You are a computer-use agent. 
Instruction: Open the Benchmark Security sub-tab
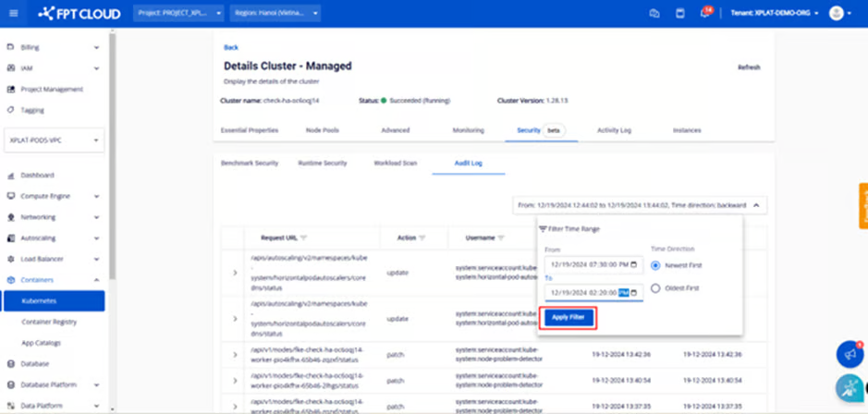pos(249,163)
